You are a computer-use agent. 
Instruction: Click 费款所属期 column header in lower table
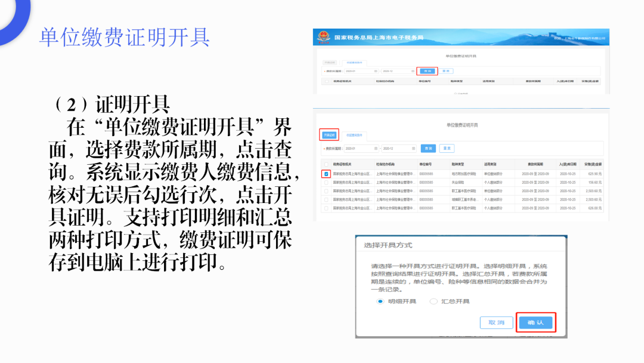click(535, 164)
